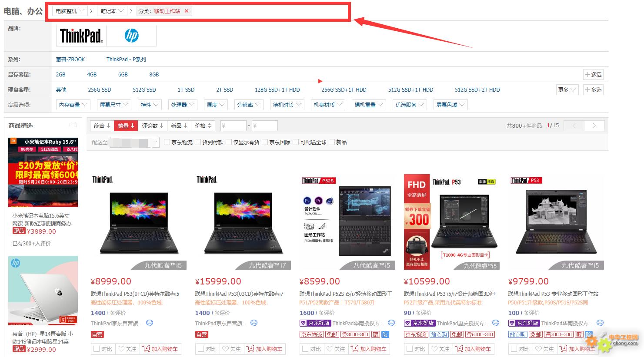Open the Xiaomi Ruby 15.6 ad image

tap(43, 172)
